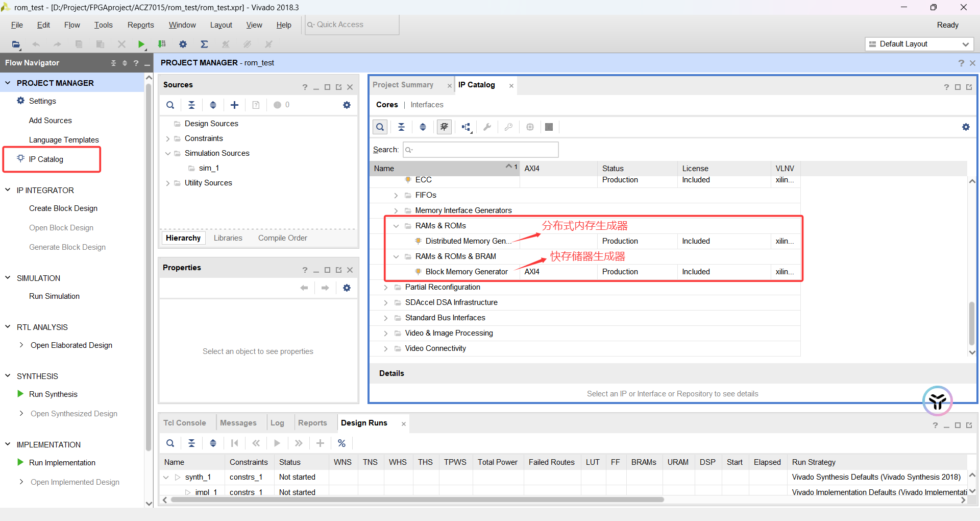Click the Sigma report icon in toolbar
Viewport: 980px width, 521px height.
(204, 44)
